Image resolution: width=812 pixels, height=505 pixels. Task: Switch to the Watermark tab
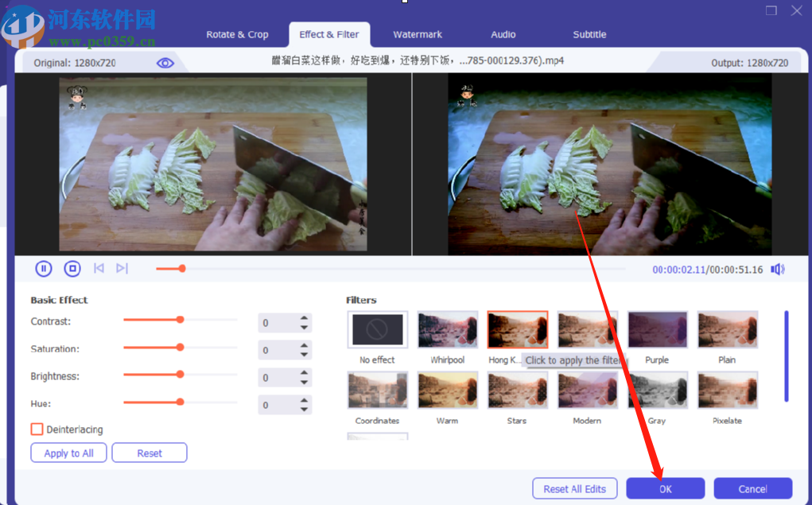417,34
